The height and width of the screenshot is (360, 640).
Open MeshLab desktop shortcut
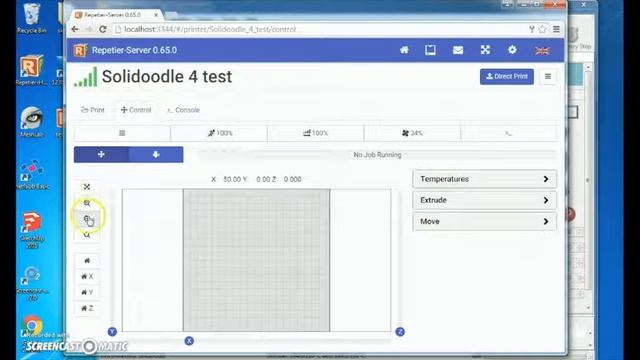(31, 122)
